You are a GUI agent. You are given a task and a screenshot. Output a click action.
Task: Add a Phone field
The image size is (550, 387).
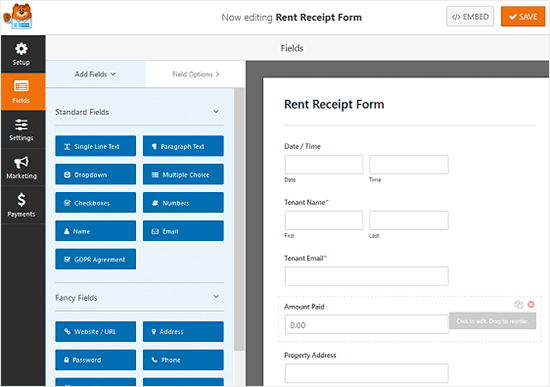tap(183, 360)
